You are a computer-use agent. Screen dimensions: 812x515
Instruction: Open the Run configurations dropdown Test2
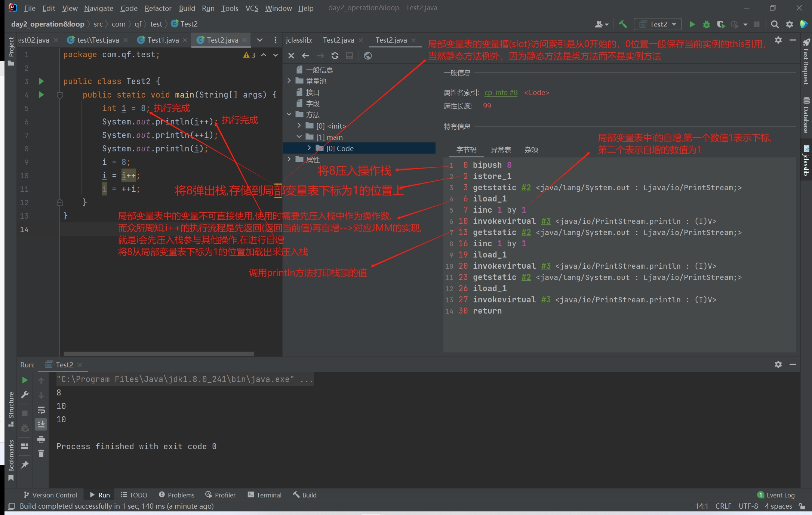658,24
